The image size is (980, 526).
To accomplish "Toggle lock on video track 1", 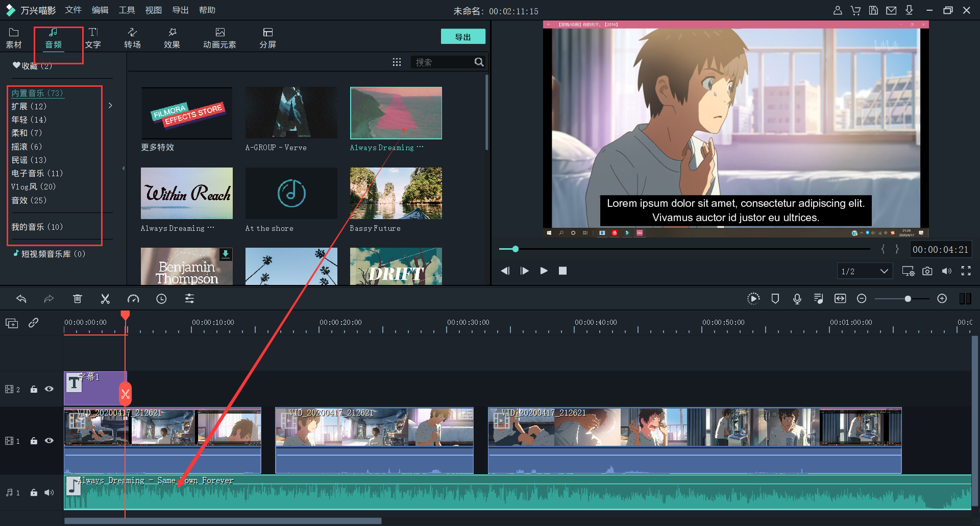I will [x=34, y=441].
